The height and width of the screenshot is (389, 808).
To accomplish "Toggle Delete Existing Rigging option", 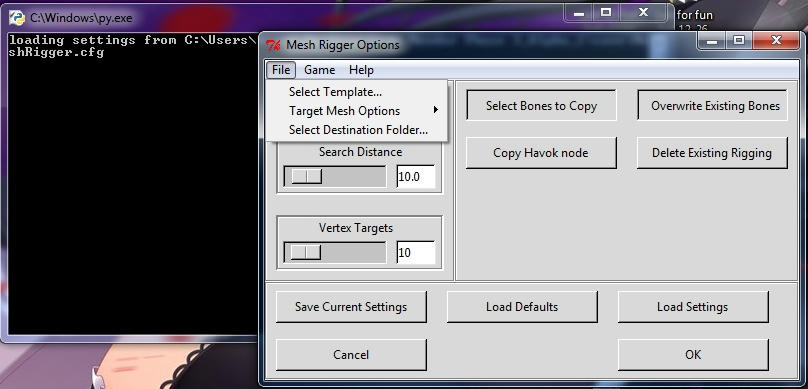I will [x=712, y=153].
